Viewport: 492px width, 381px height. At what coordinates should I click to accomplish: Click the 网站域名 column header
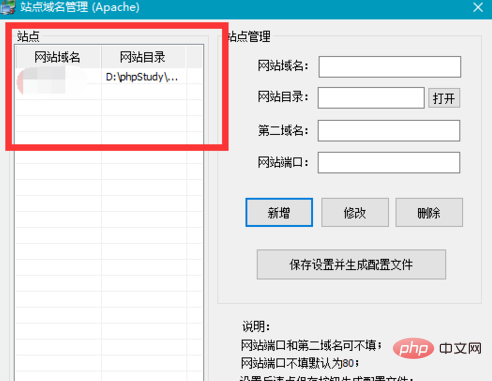coord(58,57)
